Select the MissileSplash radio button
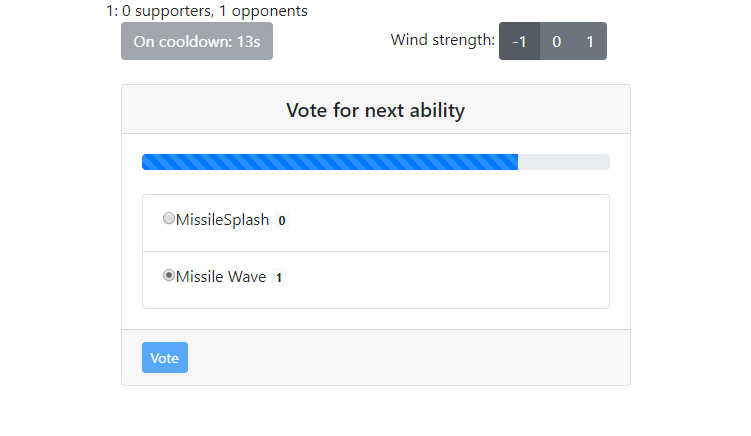Viewport: 751px width, 436px height. (168, 219)
